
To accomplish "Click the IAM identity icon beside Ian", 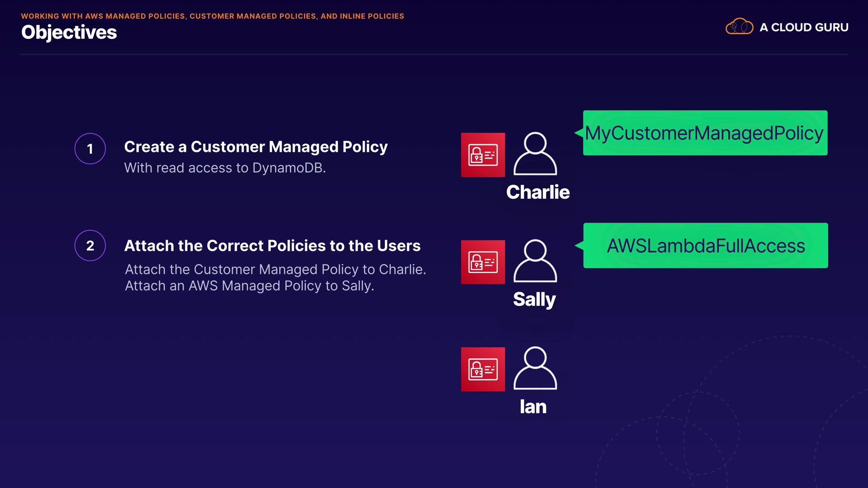I will coord(483,369).
